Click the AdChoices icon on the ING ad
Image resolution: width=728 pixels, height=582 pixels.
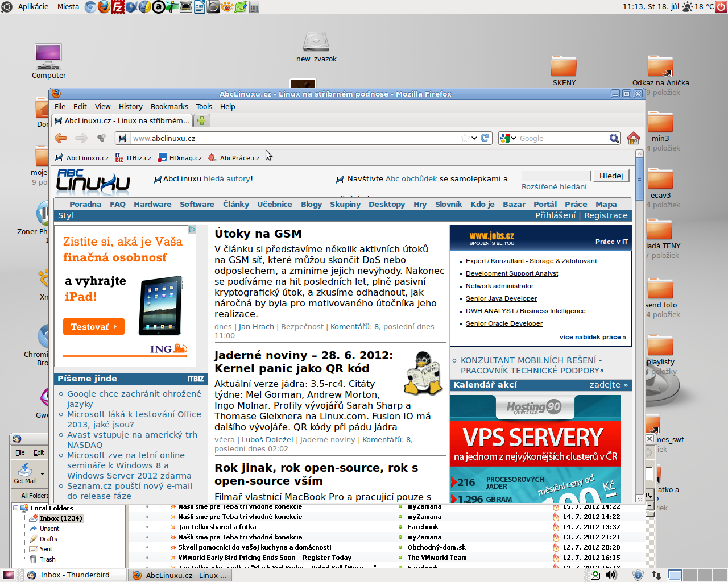tap(192, 230)
